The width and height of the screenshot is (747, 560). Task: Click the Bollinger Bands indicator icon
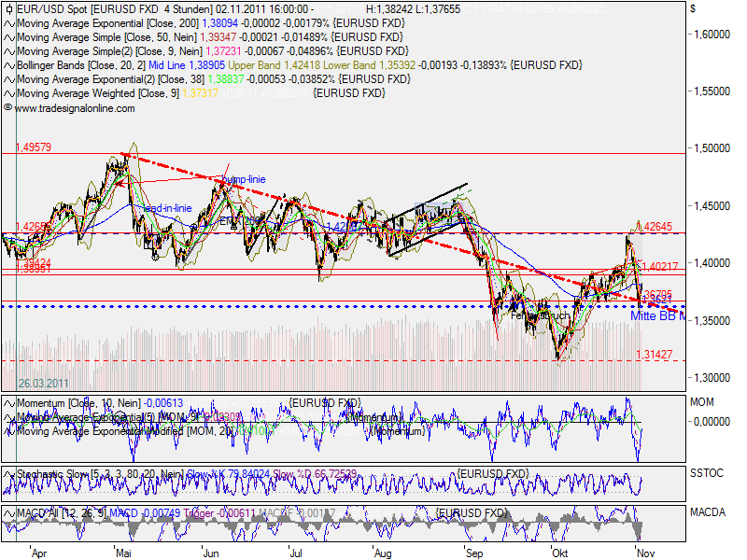coord(9,66)
